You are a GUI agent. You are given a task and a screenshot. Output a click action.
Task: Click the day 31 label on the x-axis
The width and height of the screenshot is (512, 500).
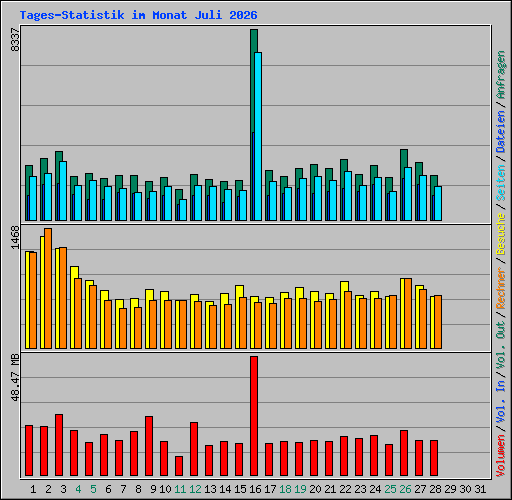coord(480,489)
